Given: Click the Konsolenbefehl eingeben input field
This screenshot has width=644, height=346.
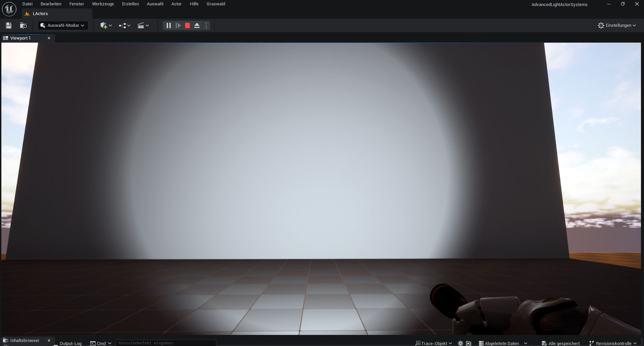Looking at the screenshot, I should click(x=166, y=343).
